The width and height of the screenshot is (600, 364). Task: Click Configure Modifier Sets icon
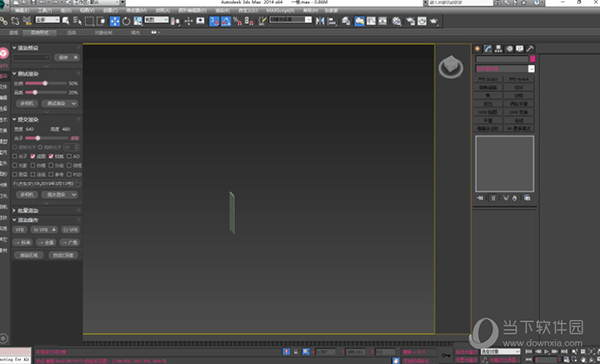pyautogui.click(x=527, y=198)
